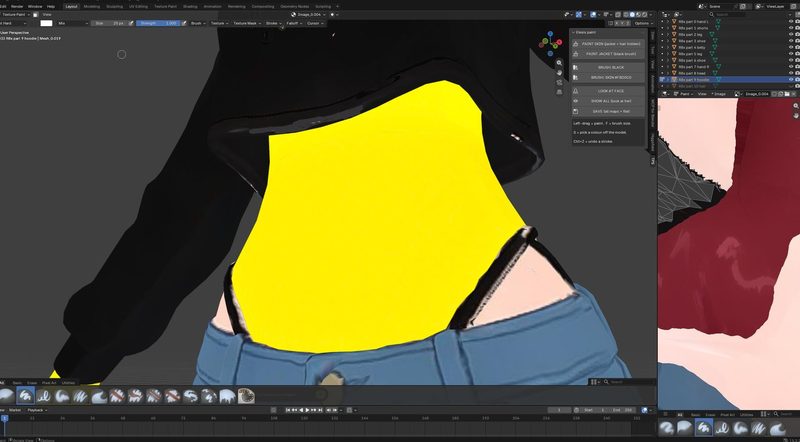Hide the part 2 leg object
Viewport: 800px width, 442px height.
(791, 35)
